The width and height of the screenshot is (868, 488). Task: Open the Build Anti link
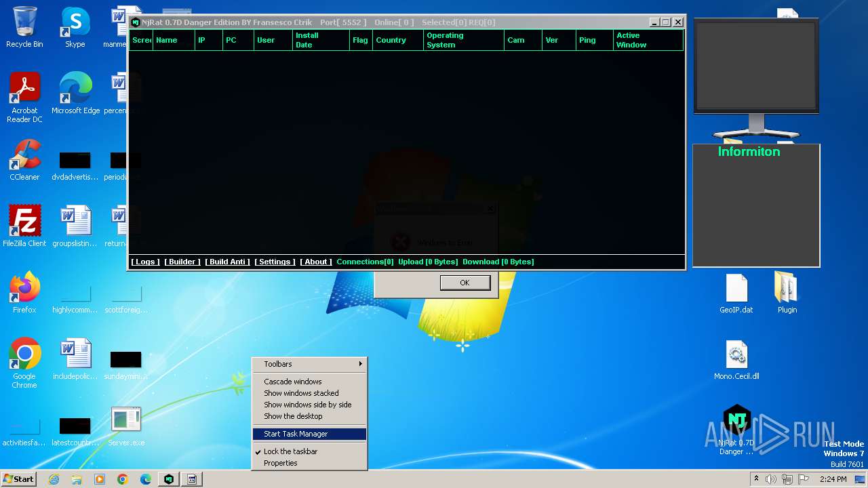tap(228, 262)
